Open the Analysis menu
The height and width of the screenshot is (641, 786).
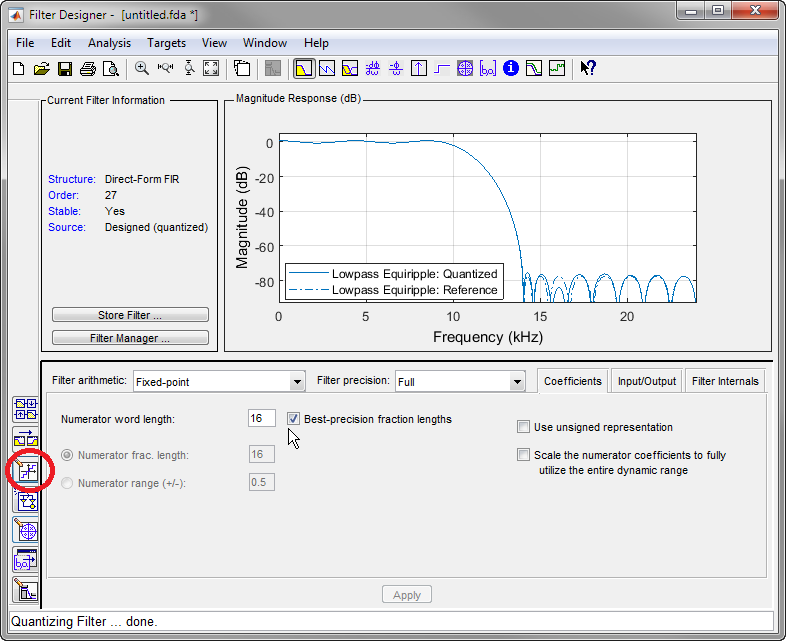[x=109, y=43]
